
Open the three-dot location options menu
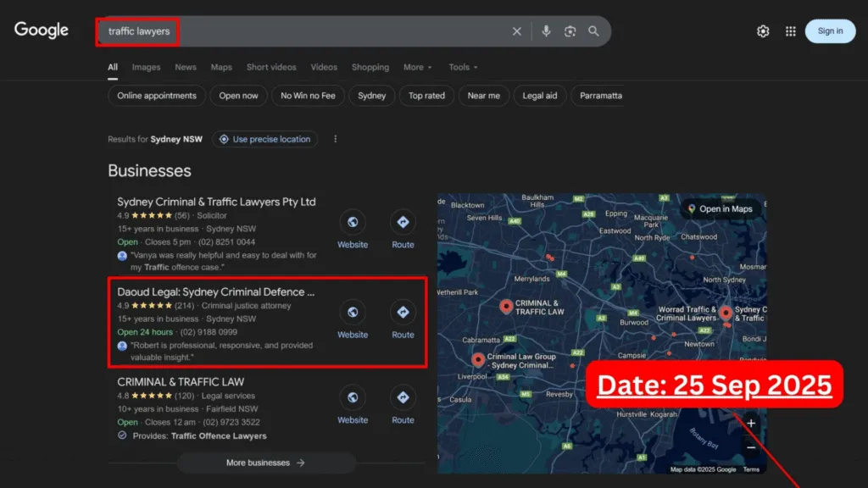pyautogui.click(x=336, y=139)
